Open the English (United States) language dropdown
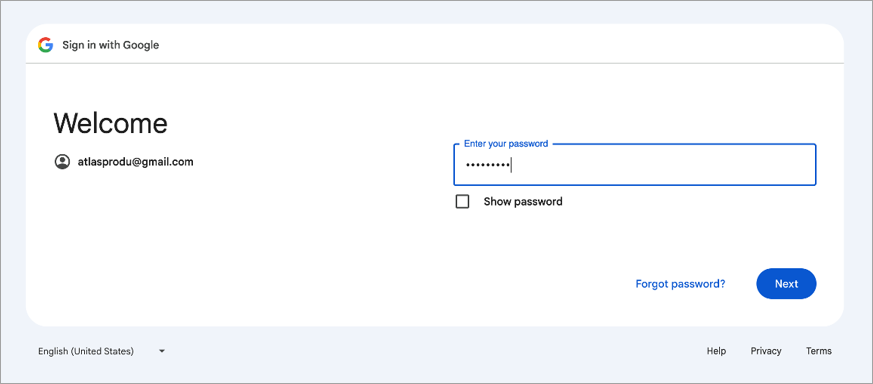 (102, 351)
